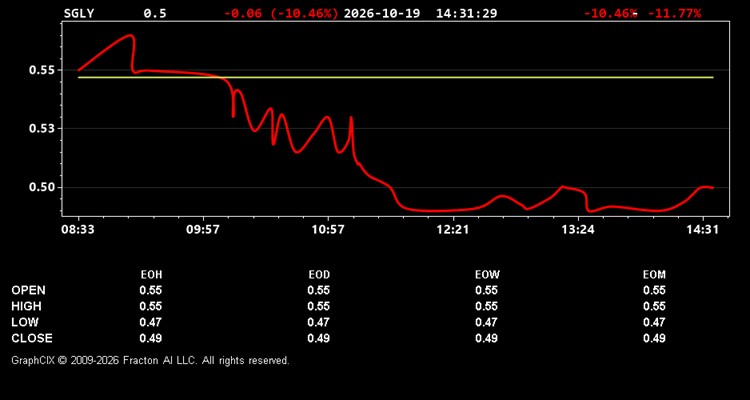
Task: Click the EOD LOW value 0.47
Action: (319, 322)
